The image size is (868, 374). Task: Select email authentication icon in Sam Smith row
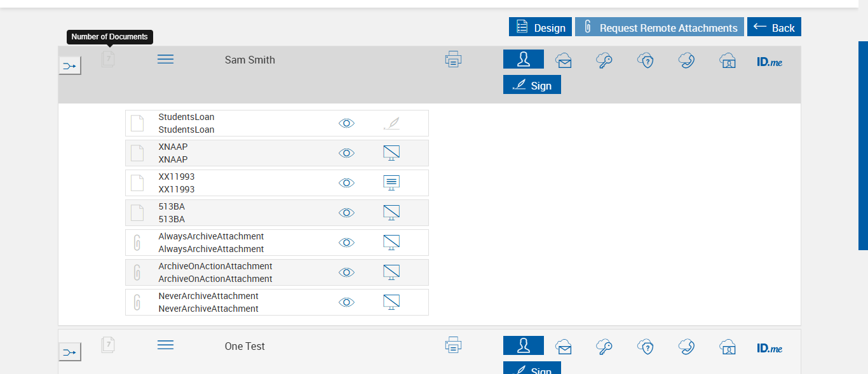point(563,60)
